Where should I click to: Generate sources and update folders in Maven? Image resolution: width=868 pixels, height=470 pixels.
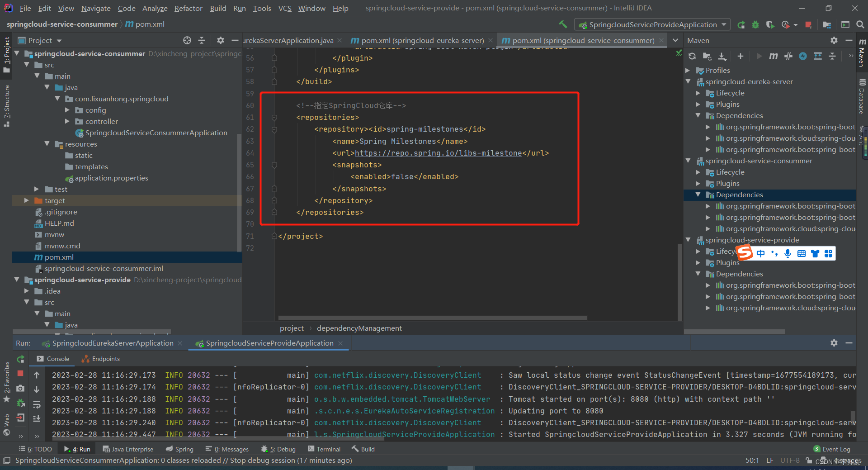(x=707, y=56)
